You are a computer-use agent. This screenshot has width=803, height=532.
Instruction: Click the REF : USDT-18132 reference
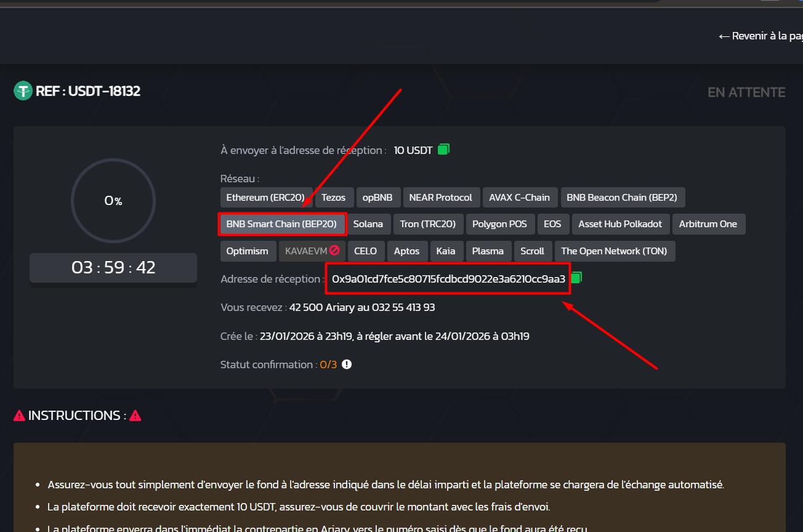pos(88,91)
